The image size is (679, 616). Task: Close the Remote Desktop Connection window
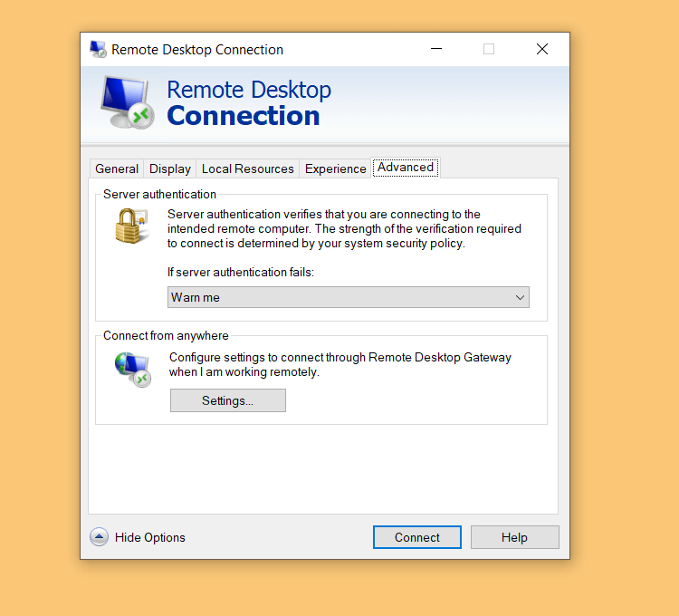click(541, 49)
